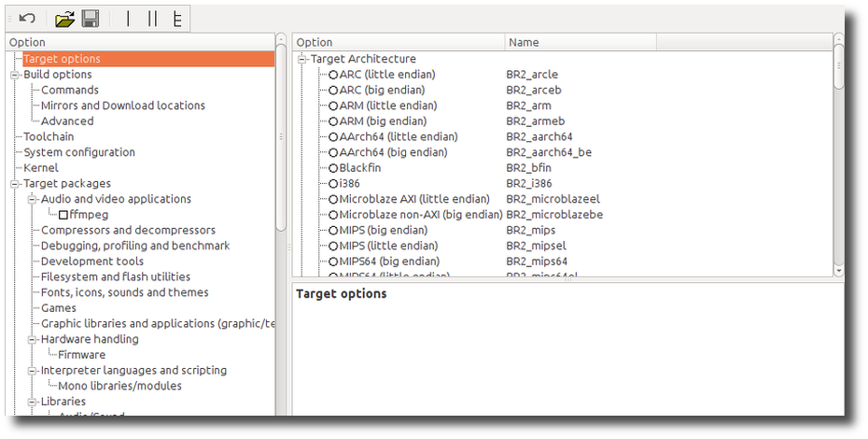This screenshot has height=439, width=868.
Task: Click the Back arrow toolbar icon
Action: tap(27, 19)
